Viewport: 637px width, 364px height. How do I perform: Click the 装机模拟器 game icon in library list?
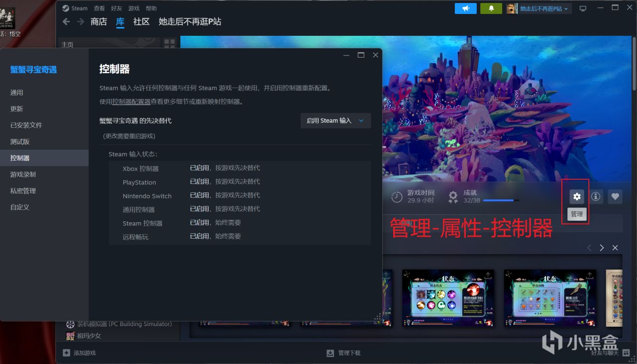pyautogui.click(x=71, y=324)
